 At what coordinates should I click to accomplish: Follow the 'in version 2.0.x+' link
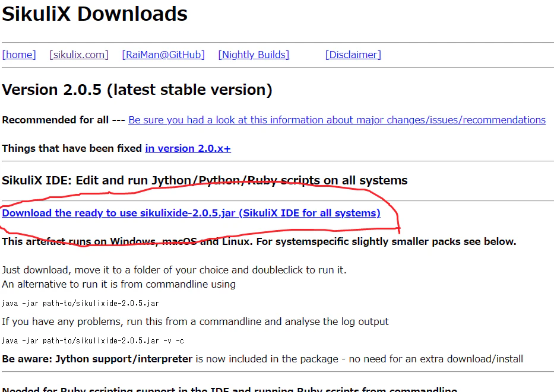[188, 148]
